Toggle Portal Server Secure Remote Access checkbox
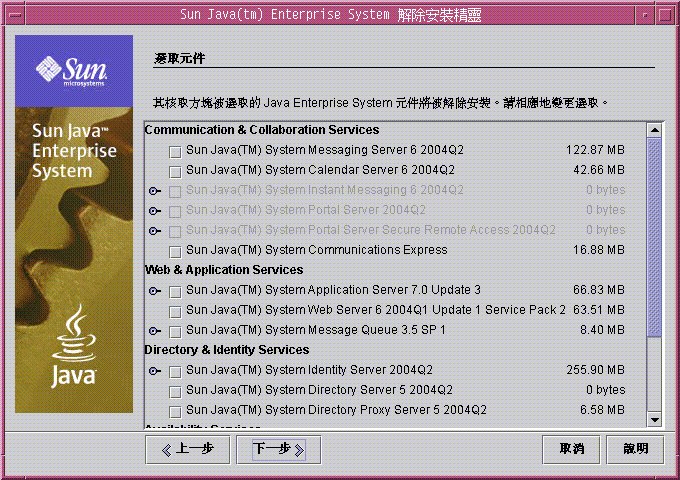 click(175, 232)
